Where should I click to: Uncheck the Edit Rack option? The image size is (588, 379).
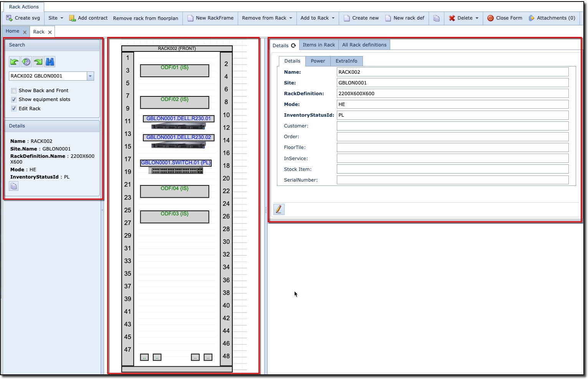click(14, 109)
